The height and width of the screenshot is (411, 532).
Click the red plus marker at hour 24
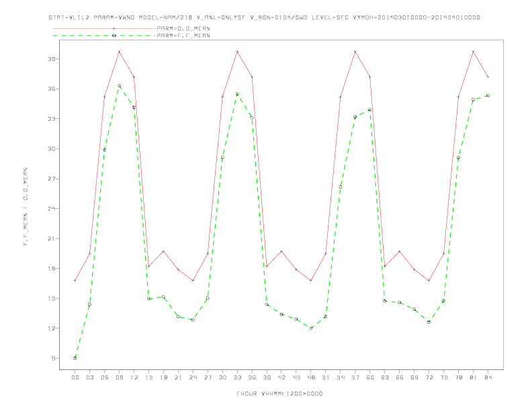coord(193,281)
